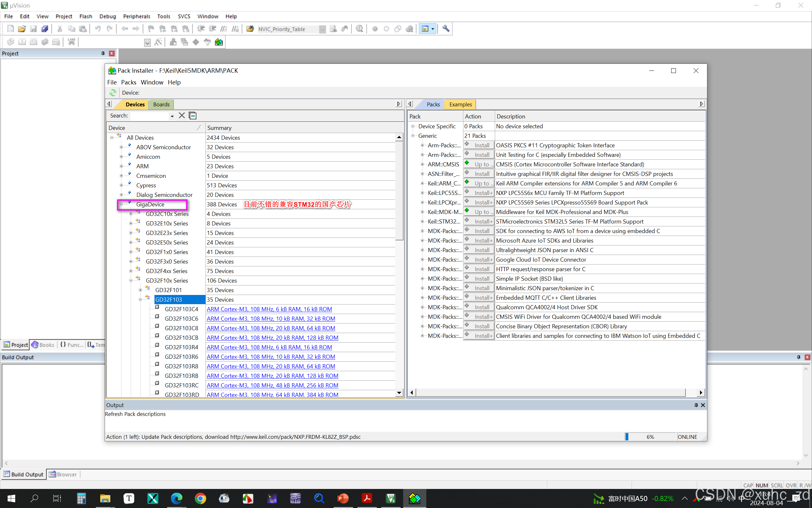Close the Output pane in Pack Installer
This screenshot has height=508, width=812.
(x=703, y=405)
